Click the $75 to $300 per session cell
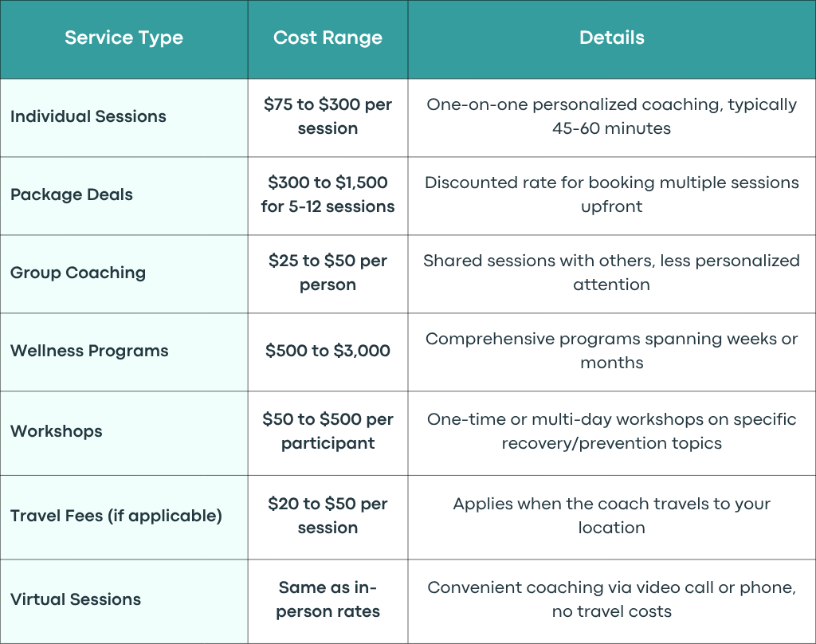Viewport: 816px width, 644px height. (328, 116)
